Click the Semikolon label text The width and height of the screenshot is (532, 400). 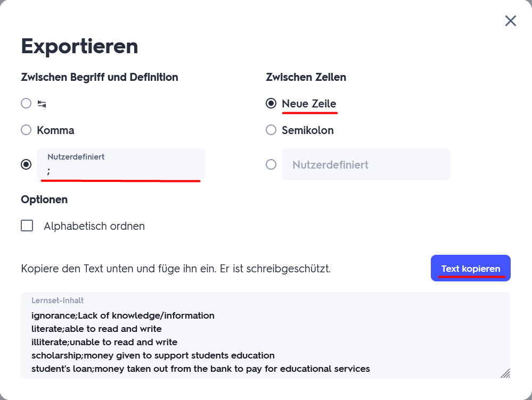[308, 130]
